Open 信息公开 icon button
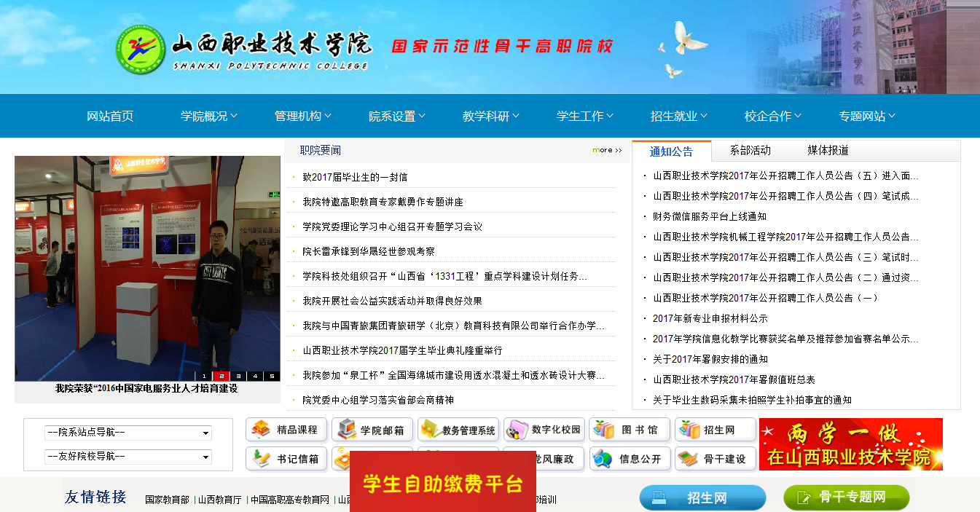The image size is (980, 512). tap(630, 459)
